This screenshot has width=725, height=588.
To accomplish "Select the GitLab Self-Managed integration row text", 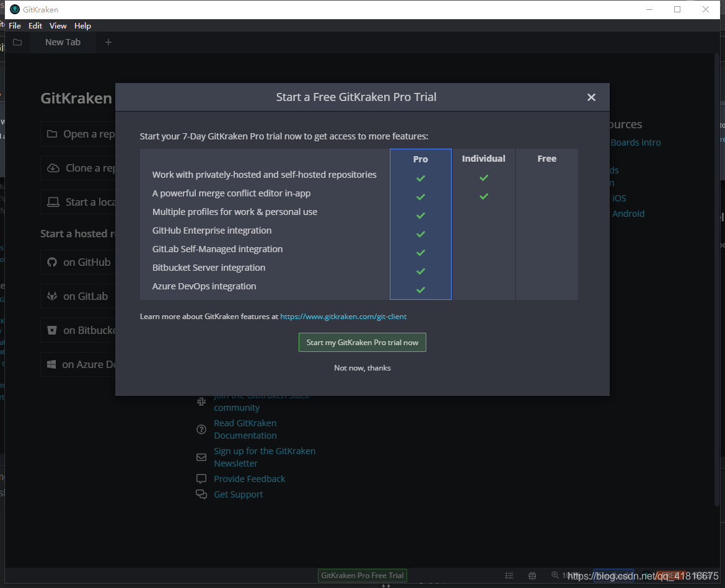I will [217, 249].
